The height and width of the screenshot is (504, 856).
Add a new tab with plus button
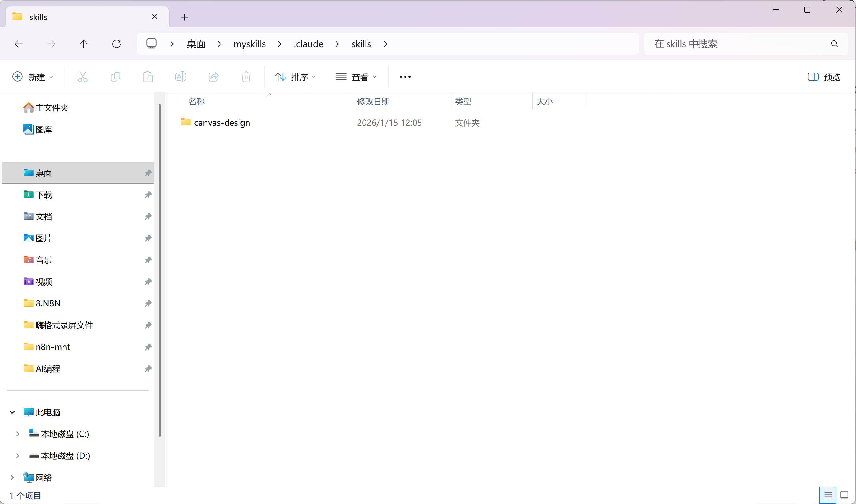coord(184,17)
